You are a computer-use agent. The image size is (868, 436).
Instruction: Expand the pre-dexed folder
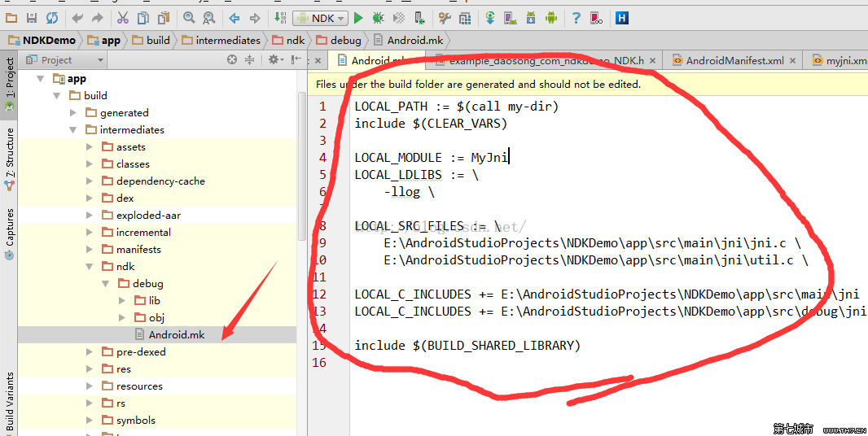click(x=89, y=352)
